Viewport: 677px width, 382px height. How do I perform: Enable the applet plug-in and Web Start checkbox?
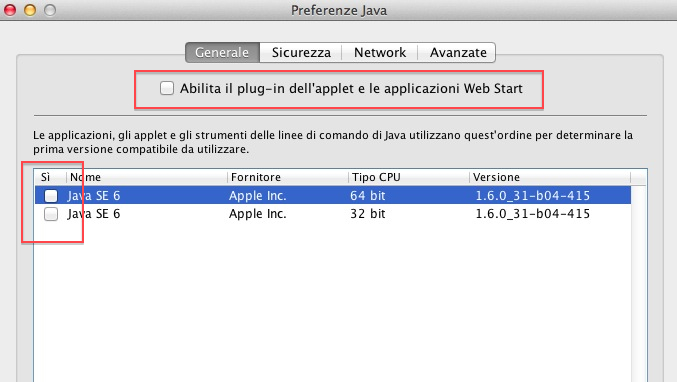(x=167, y=88)
